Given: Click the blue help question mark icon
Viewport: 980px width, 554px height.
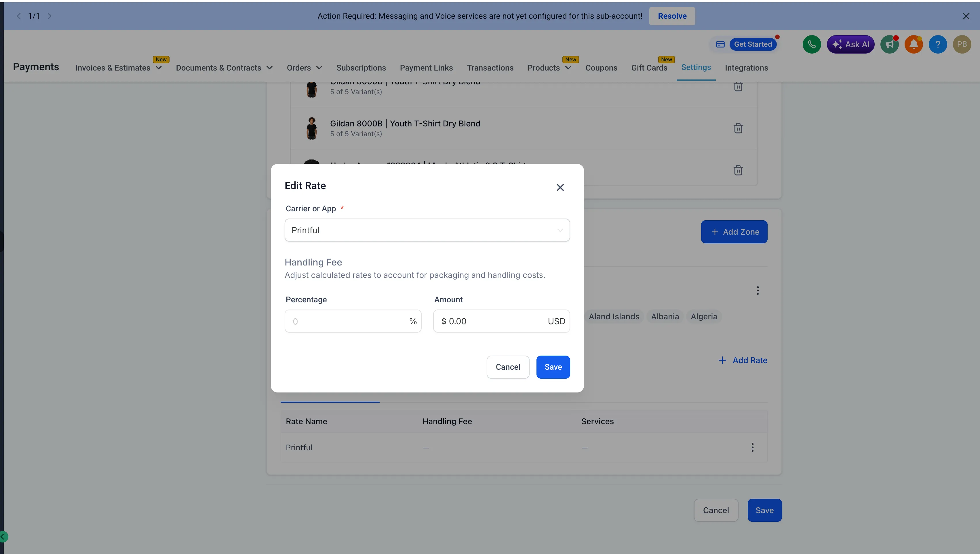Looking at the screenshot, I should (937, 45).
